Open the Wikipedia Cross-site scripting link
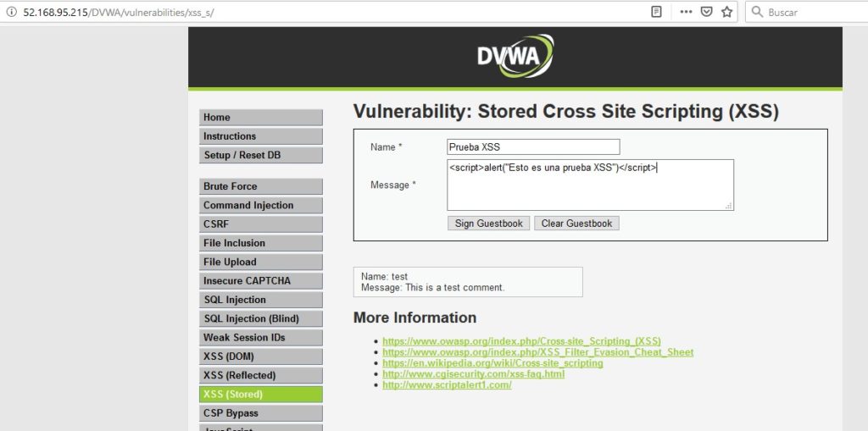Image resolution: width=868 pixels, height=431 pixels. click(492, 363)
